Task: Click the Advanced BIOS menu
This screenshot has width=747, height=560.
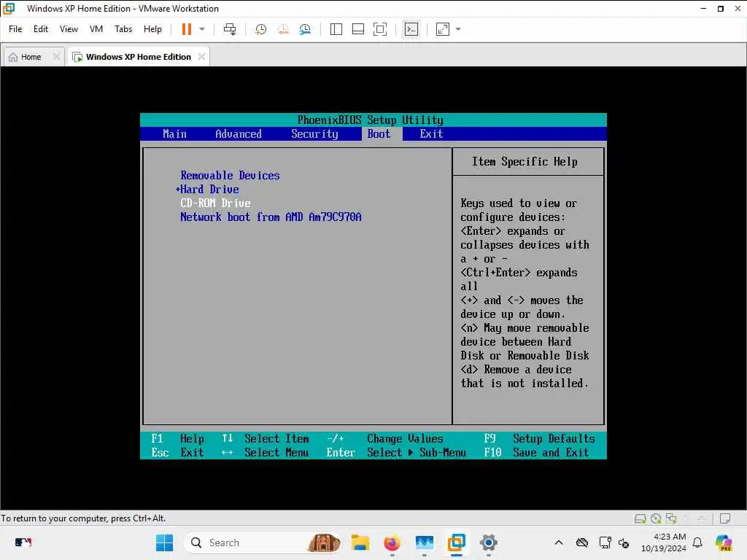Action: [239, 134]
